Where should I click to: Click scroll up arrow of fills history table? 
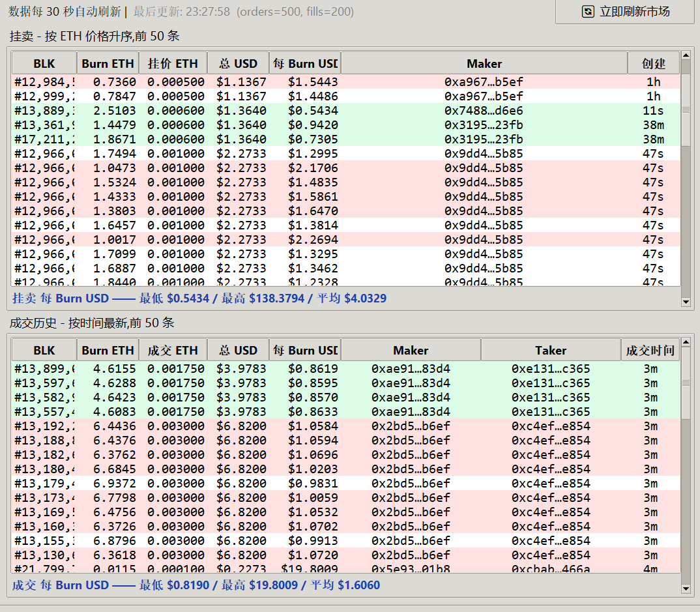tap(686, 342)
